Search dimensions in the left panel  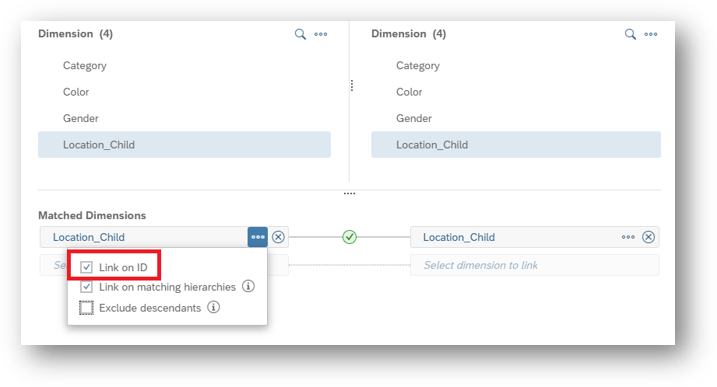[x=300, y=34]
